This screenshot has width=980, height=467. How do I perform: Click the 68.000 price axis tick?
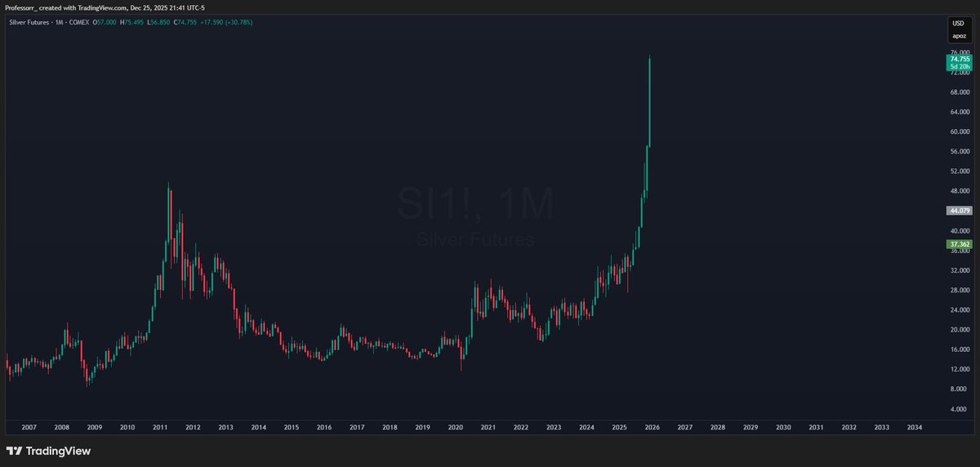[x=959, y=92]
